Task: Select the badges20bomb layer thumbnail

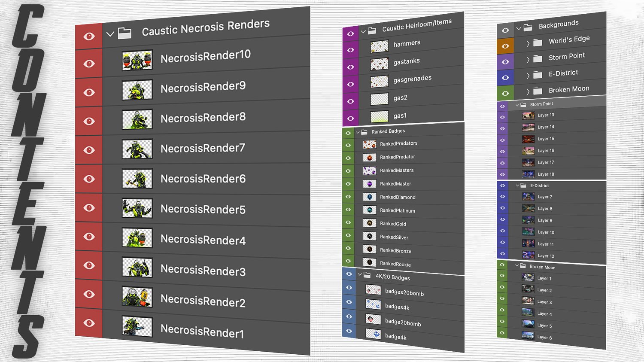Action: point(373,290)
